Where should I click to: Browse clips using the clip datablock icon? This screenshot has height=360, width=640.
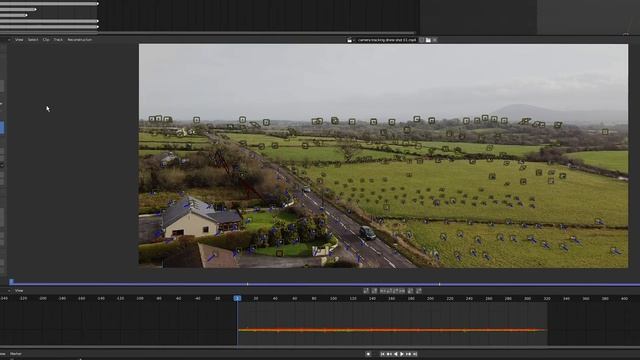pyautogui.click(x=349, y=40)
